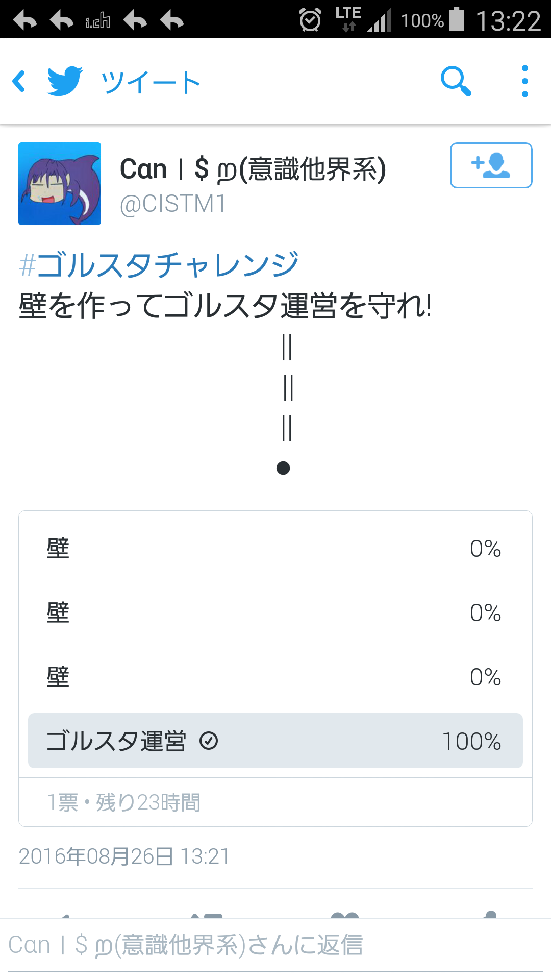551x980 pixels.
Task: Tap the ツイート title in header
Action: [151, 82]
